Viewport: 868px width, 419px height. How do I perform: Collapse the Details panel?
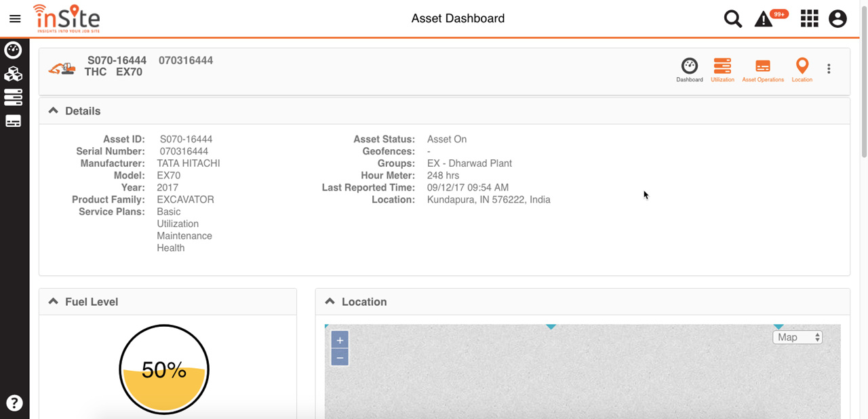(x=53, y=111)
